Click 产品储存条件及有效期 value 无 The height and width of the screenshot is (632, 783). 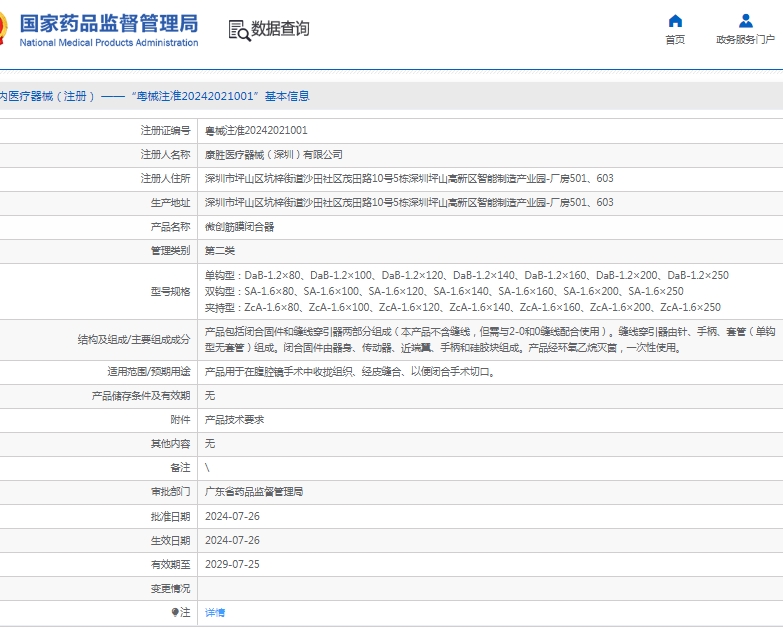coord(210,396)
